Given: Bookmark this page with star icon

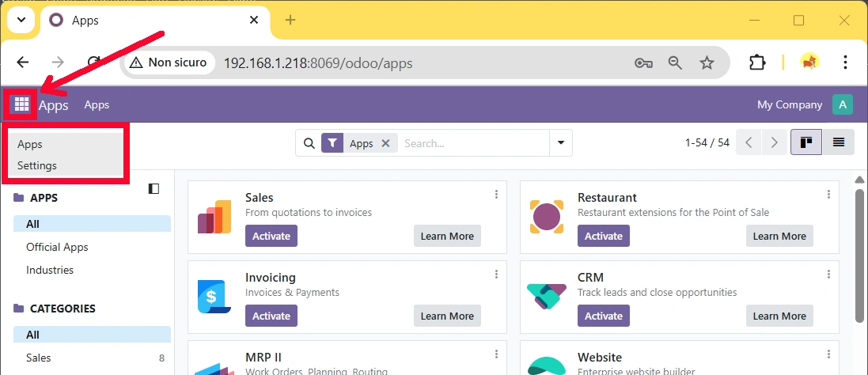Looking at the screenshot, I should pos(707,63).
